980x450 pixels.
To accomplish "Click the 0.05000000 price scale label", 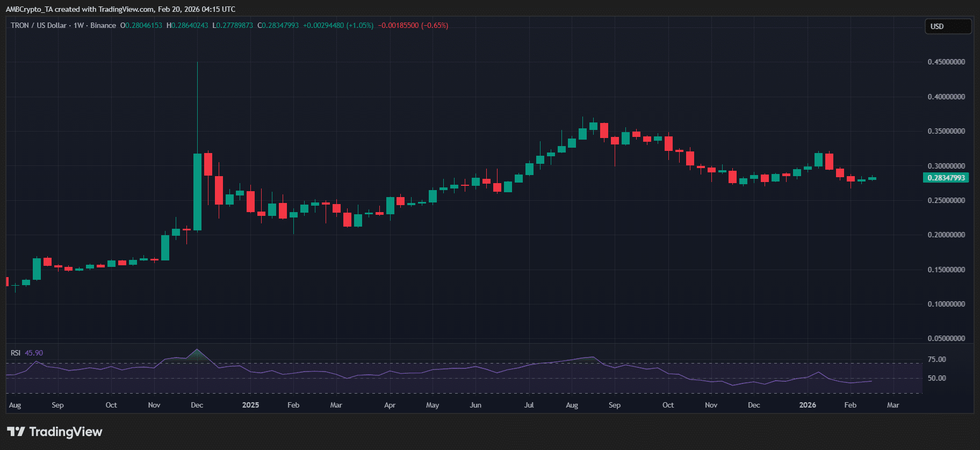I will [946, 338].
